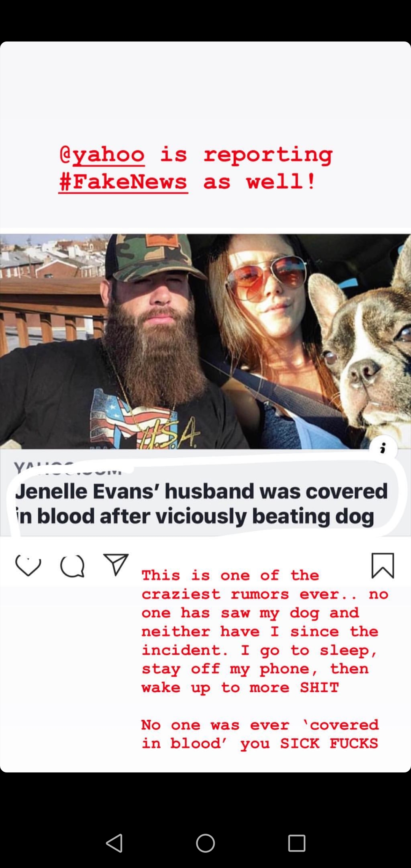Tap the info icon on article image
The width and height of the screenshot is (411, 868).
coord(383,448)
